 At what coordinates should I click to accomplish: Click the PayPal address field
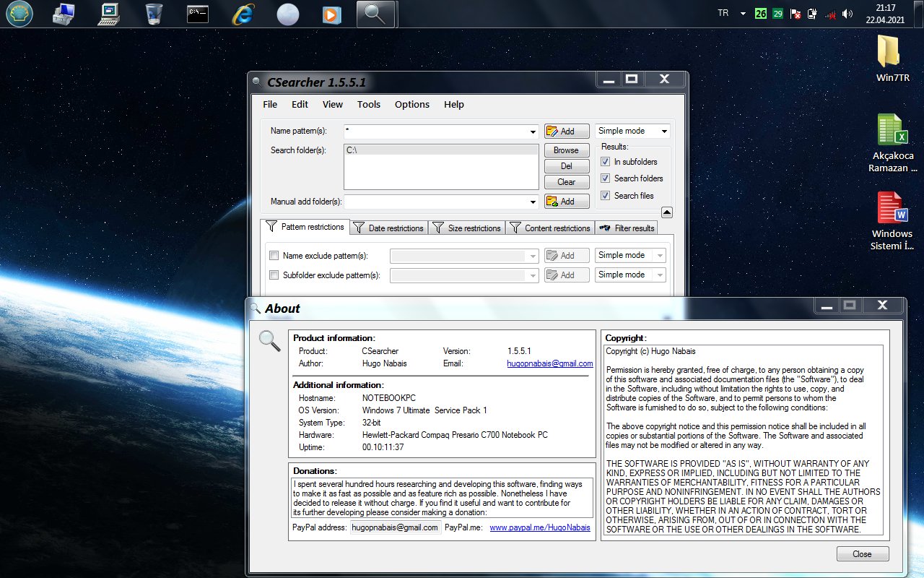[396, 527]
